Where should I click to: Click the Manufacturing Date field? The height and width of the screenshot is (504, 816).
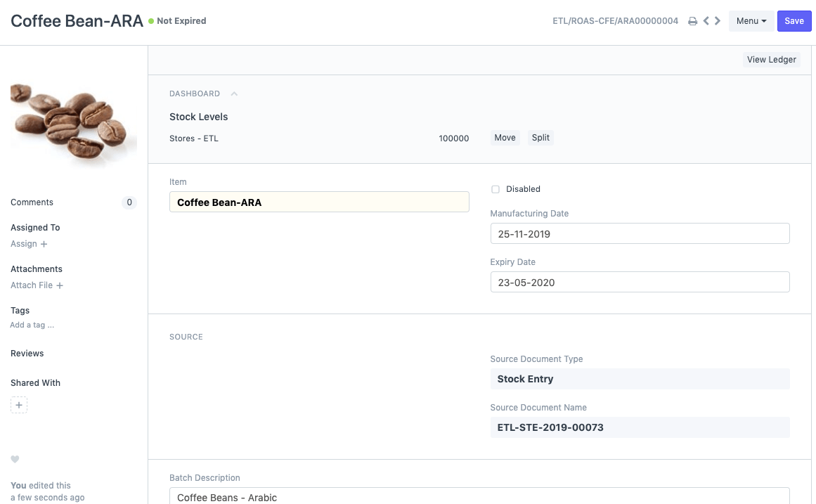(640, 234)
